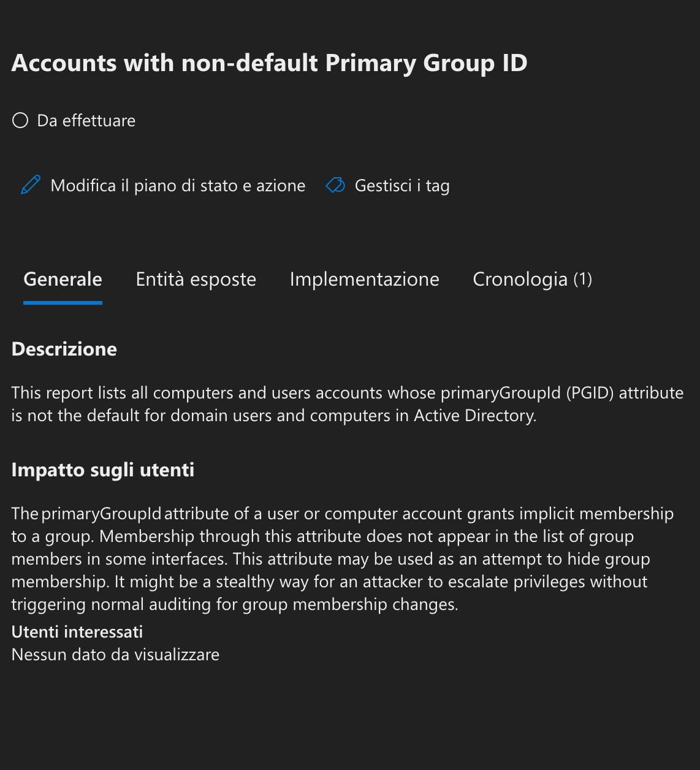Screen dimensions: 700x770
Task: Click the blue underline beneath Generale
Action: coord(62,302)
